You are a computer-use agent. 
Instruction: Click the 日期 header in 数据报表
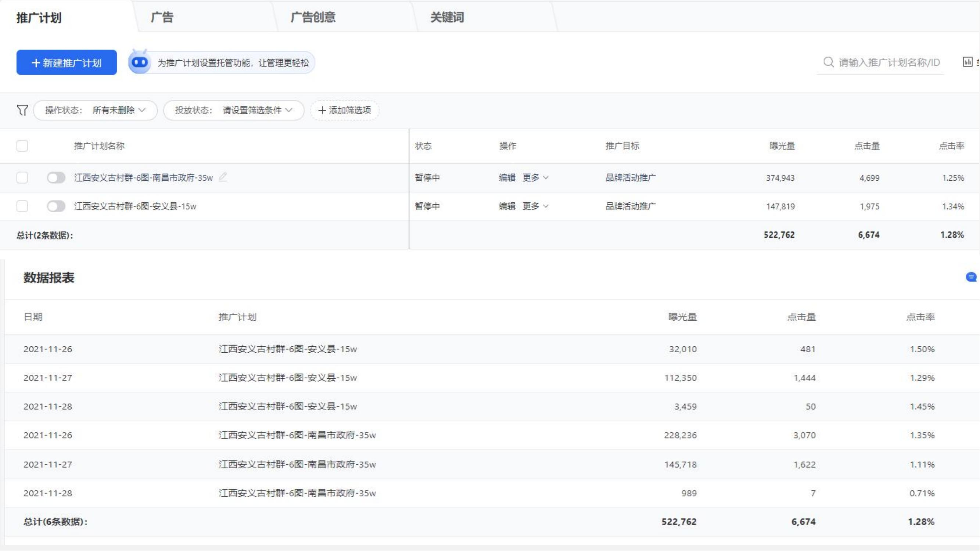33,317
